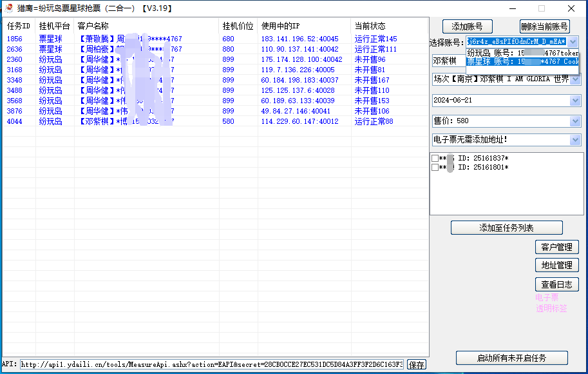Click the app icon in title bar
The width and height of the screenshot is (588, 374).
[8, 8]
